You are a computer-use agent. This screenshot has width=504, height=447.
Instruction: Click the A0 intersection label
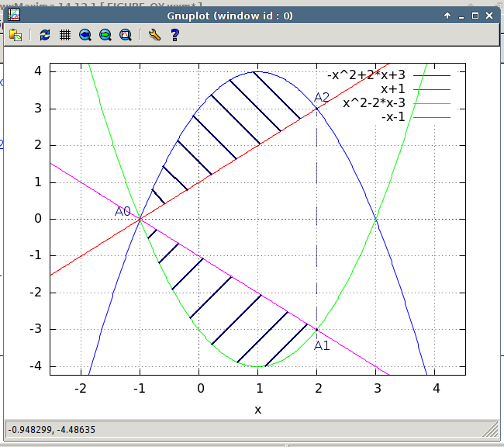(123, 211)
